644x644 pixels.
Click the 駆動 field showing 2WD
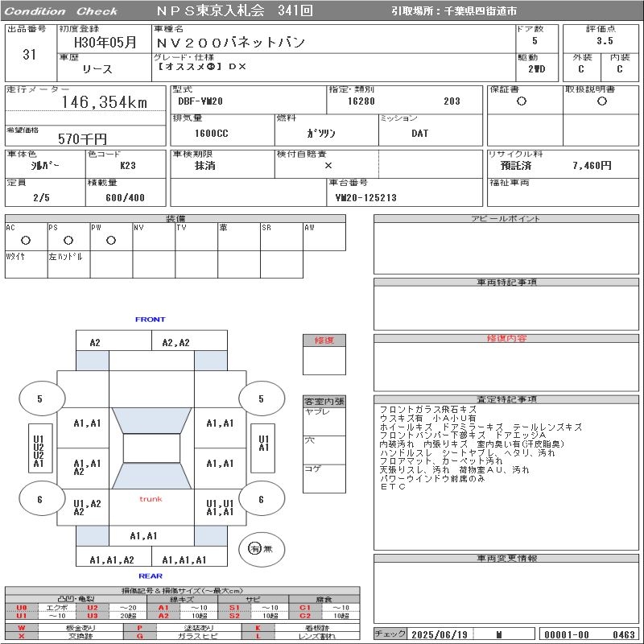click(536, 69)
